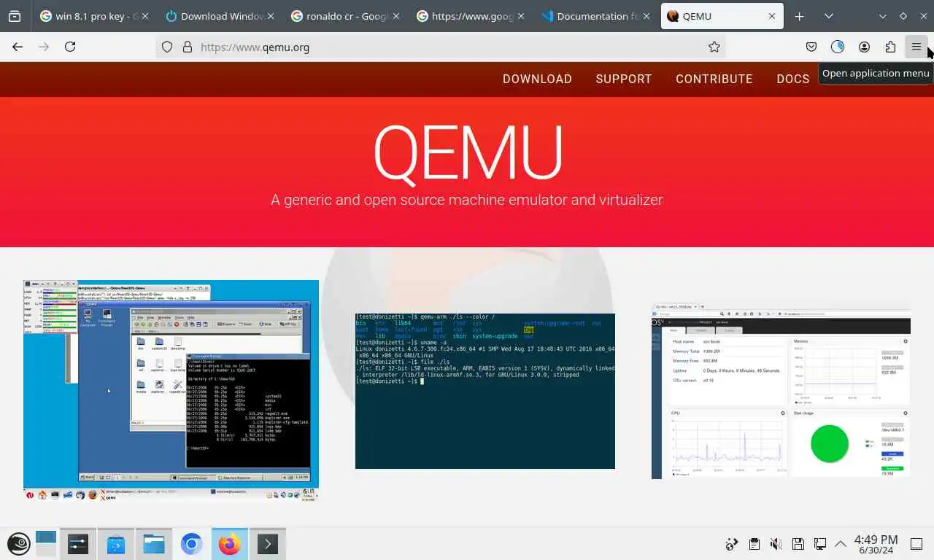Toggle the muted volume tray icon

point(776,544)
